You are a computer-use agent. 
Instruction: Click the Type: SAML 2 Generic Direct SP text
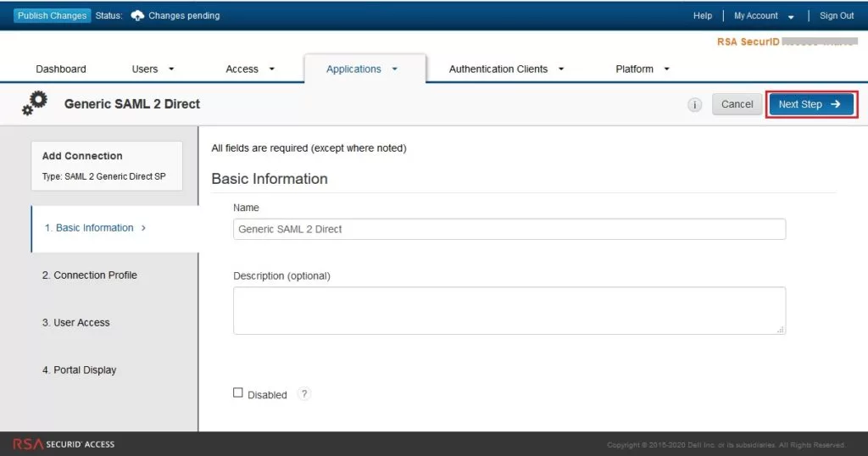104,176
